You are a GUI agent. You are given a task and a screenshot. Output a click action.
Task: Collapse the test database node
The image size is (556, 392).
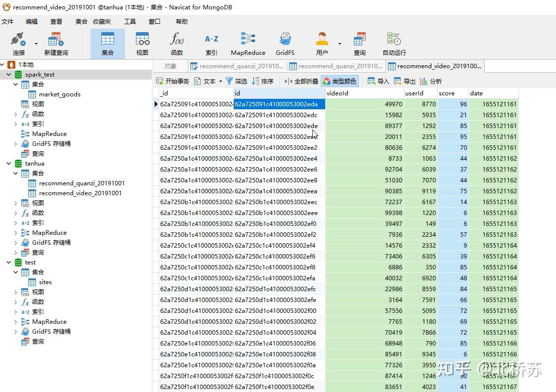pyautogui.click(x=8, y=262)
